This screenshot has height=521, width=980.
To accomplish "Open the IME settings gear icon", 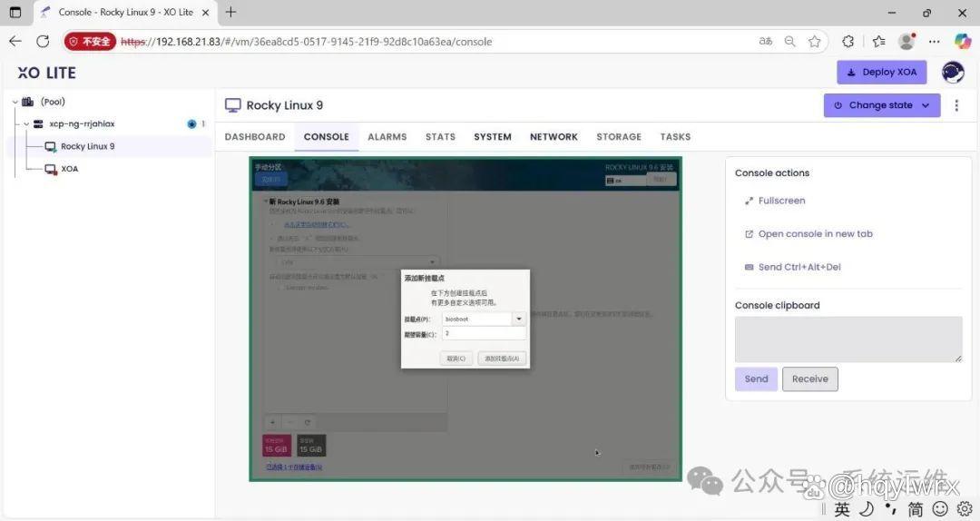I will pos(965,509).
